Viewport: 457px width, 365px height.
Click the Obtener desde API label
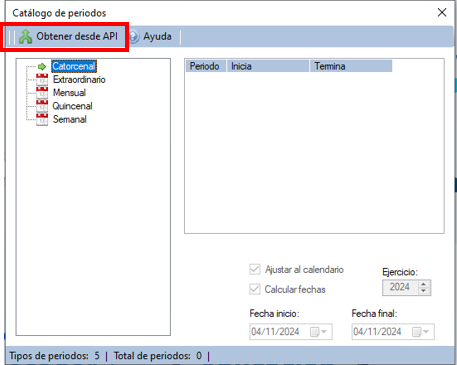pyautogui.click(x=77, y=36)
